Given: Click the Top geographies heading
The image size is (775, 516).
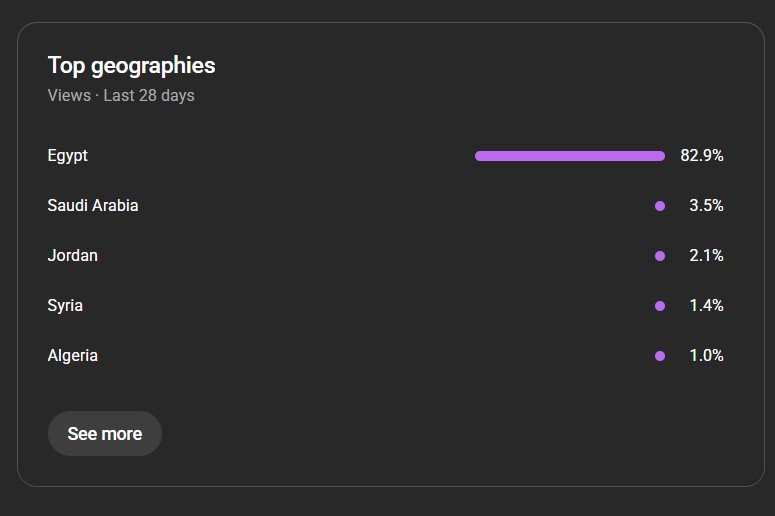Looking at the screenshot, I should coord(131,66).
